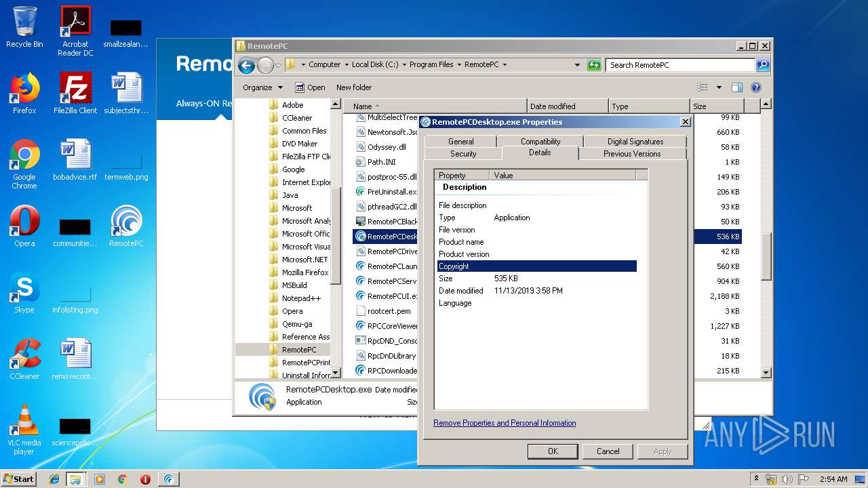Launch FileZilla Client desktop icon
Screen dimensions: 868x488
(x=75, y=94)
